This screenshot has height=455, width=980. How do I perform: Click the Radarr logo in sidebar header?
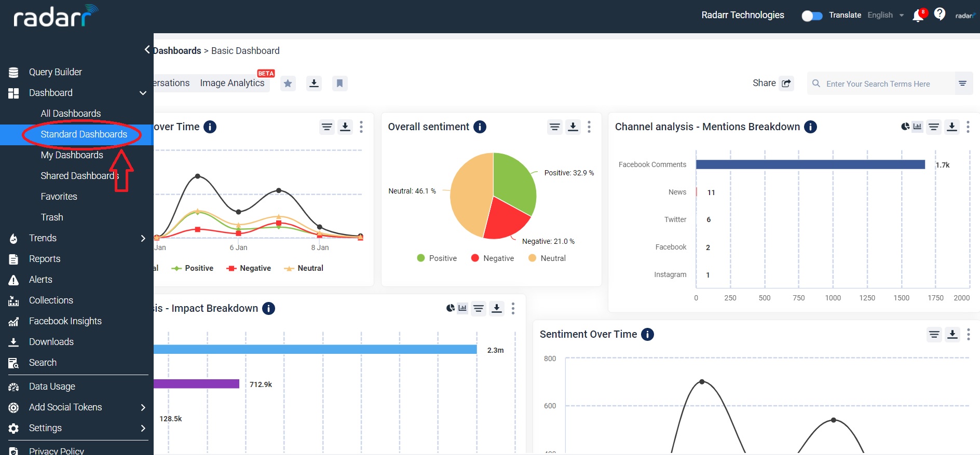pyautogui.click(x=55, y=16)
